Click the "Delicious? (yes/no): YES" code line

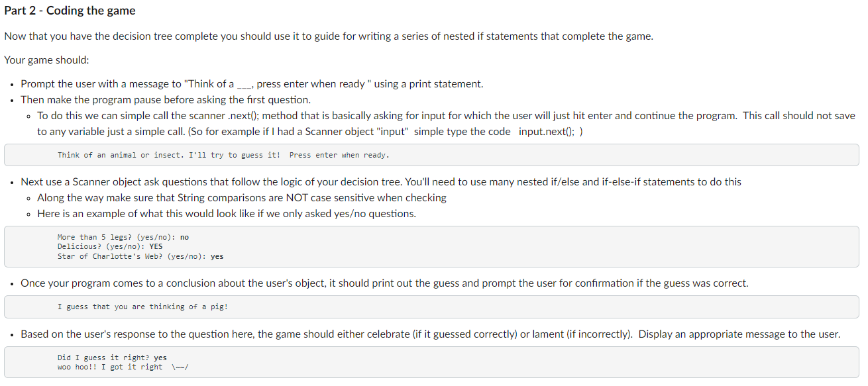[x=110, y=246]
